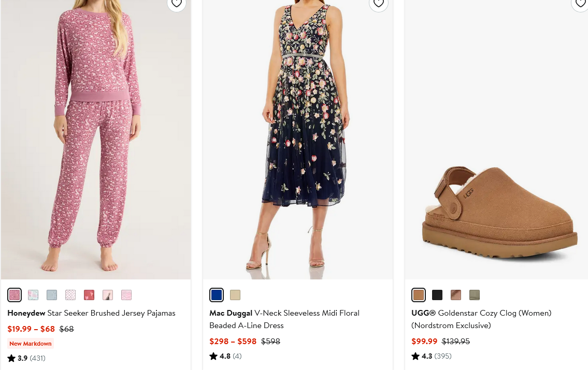Click the star icon beside 4.3 rating
This screenshot has width=588, height=370.
(415, 356)
